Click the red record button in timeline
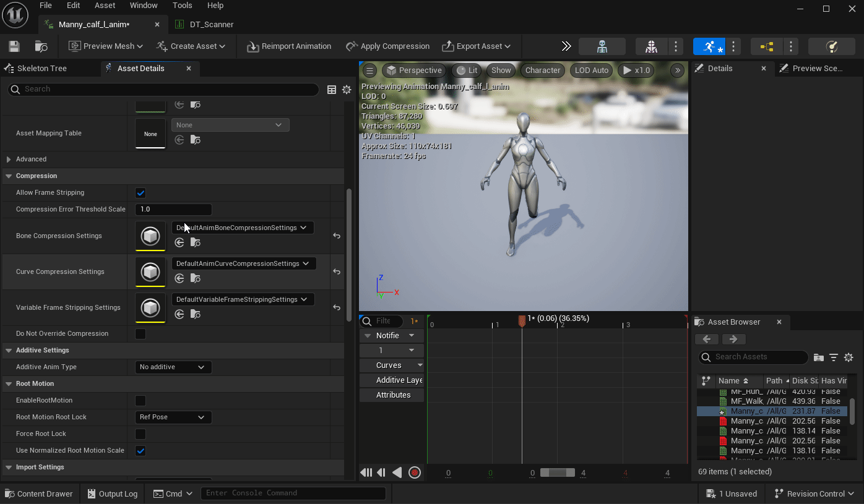 [415, 472]
